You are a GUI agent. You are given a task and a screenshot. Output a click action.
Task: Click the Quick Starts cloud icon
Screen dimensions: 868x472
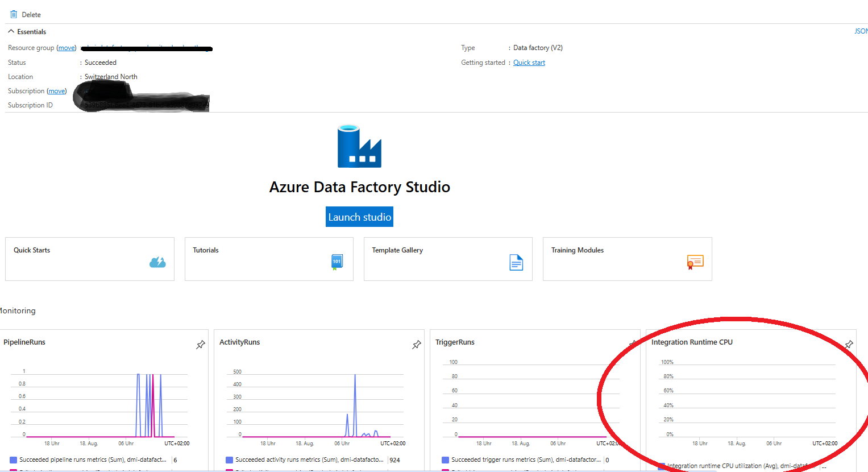(157, 262)
